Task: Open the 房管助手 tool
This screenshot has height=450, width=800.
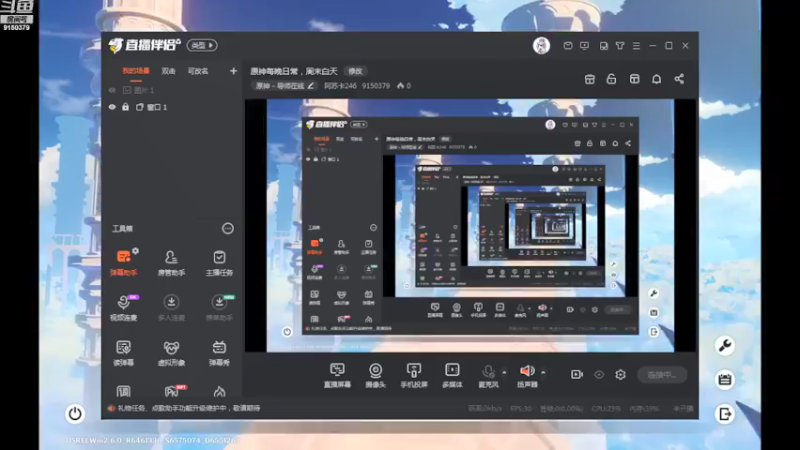Action: point(171,262)
